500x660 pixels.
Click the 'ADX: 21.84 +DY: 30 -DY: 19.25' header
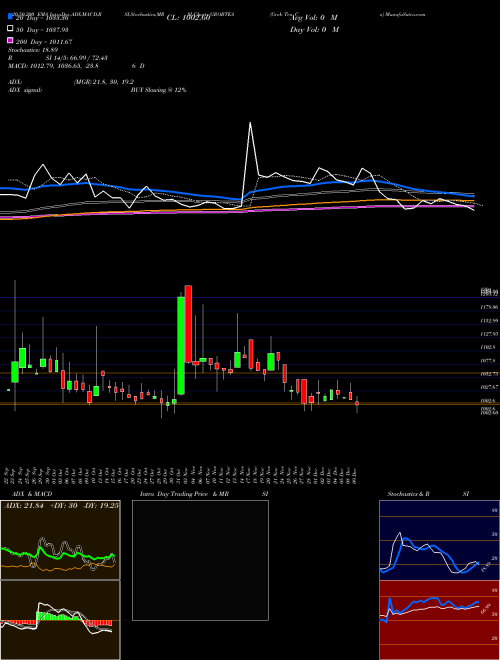61,506
